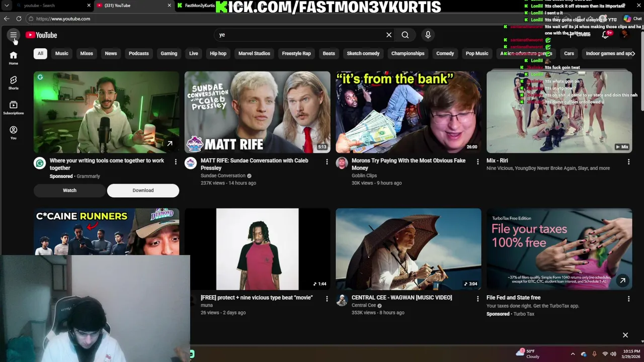Image resolution: width=644 pixels, height=362 pixels.
Task: Select the Podcasts filter chip
Action: click(x=138, y=53)
